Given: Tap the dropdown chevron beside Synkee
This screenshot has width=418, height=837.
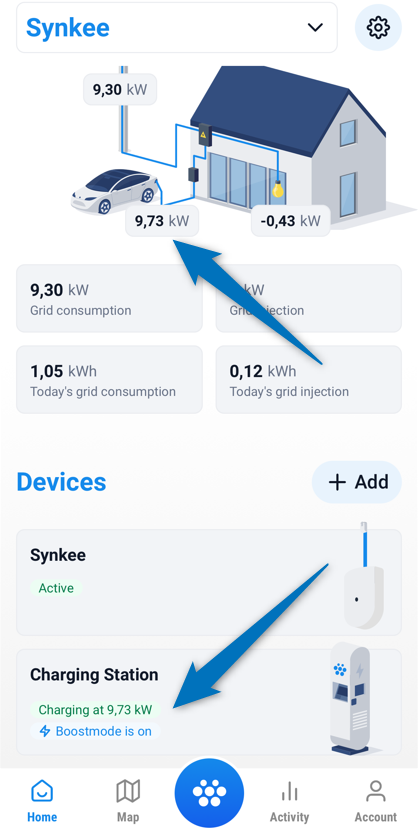Looking at the screenshot, I should point(316,27).
